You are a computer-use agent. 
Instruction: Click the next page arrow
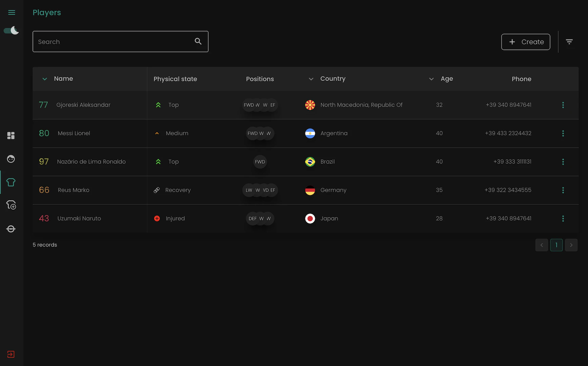coord(571,245)
